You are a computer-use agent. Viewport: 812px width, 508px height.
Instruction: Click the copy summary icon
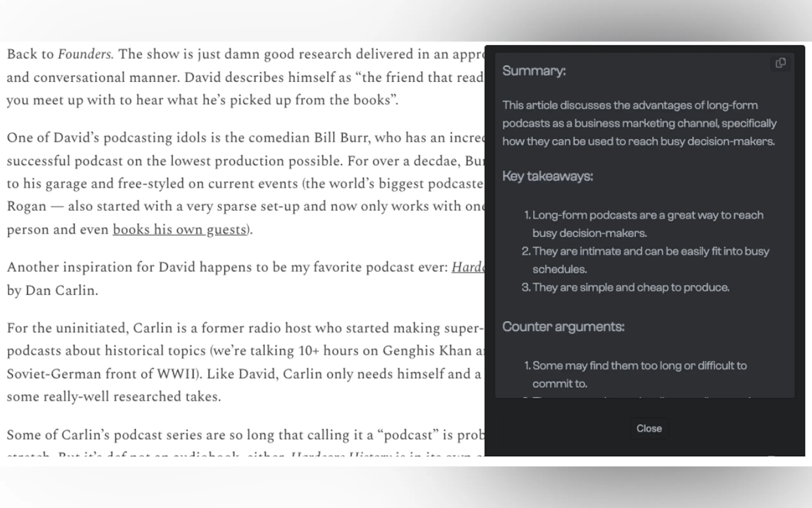pos(780,63)
